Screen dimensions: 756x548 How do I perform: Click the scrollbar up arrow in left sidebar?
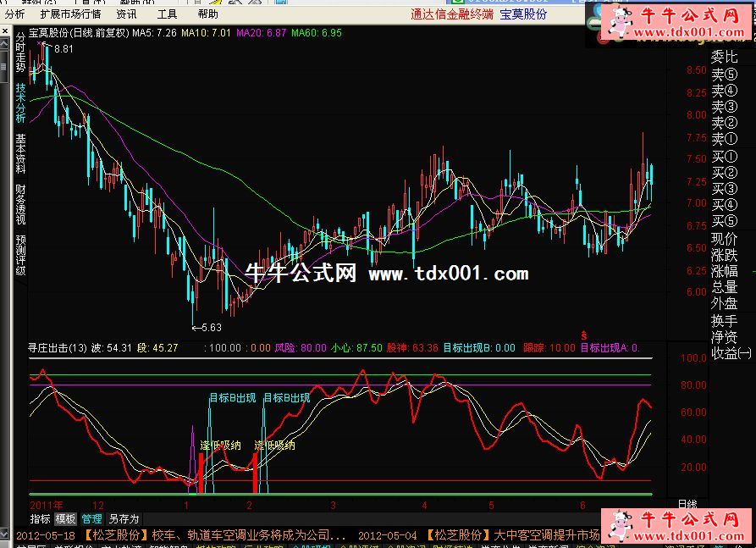click(x=4, y=45)
